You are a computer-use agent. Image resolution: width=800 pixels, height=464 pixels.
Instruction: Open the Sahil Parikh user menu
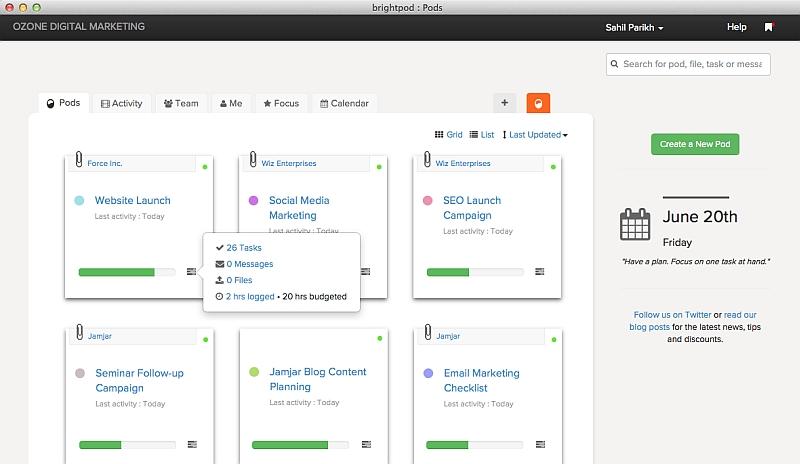point(634,27)
